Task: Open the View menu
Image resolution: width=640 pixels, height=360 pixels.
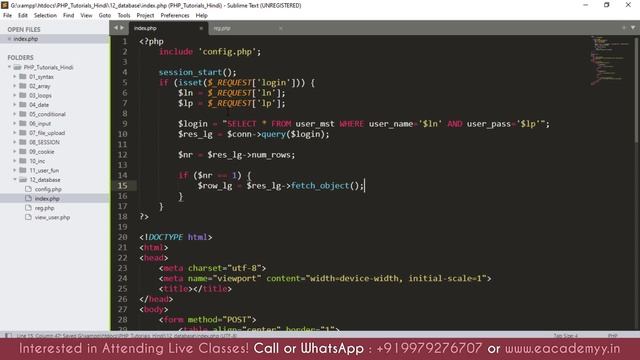Action: tap(86, 16)
